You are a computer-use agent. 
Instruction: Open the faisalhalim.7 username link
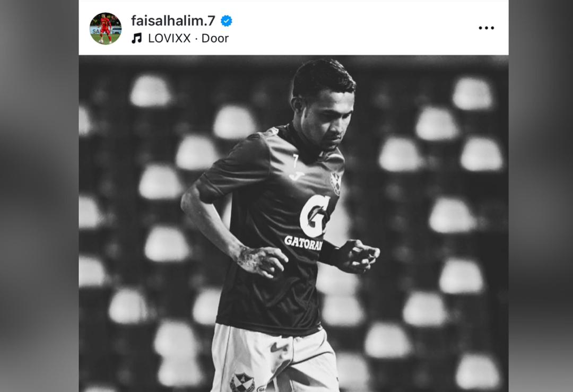click(173, 21)
